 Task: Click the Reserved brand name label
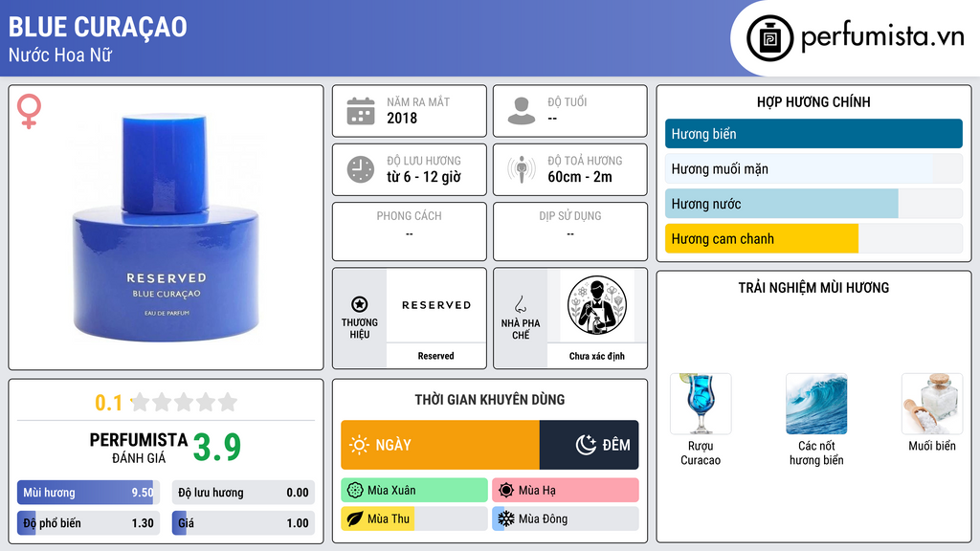click(x=435, y=356)
